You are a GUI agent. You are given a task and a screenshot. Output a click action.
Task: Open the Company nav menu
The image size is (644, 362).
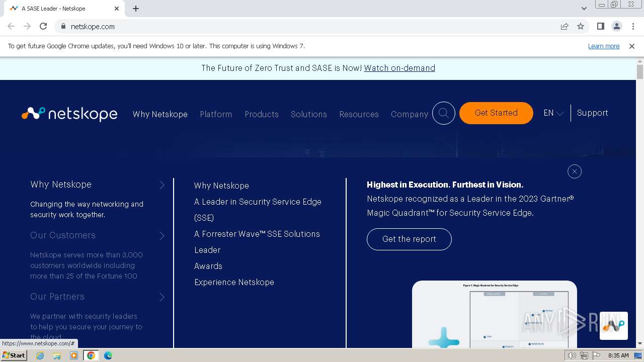[x=410, y=114]
